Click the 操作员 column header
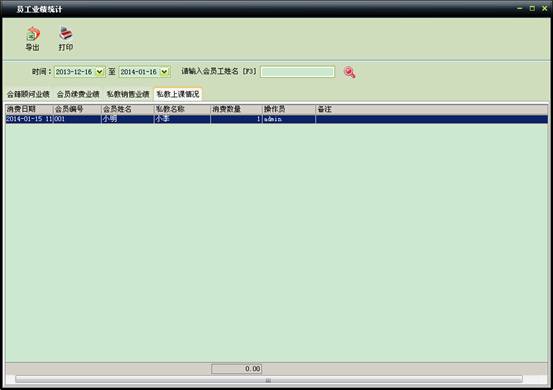Image resolution: width=553 pixels, height=390 pixels. point(289,109)
